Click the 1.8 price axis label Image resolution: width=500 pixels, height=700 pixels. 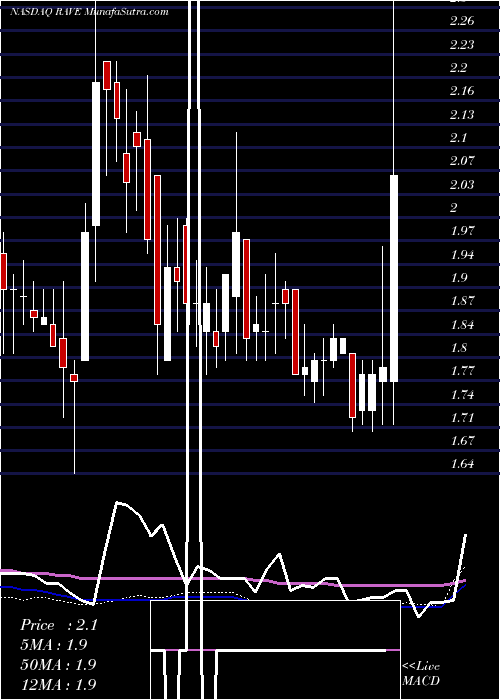click(x=458, y=347)
